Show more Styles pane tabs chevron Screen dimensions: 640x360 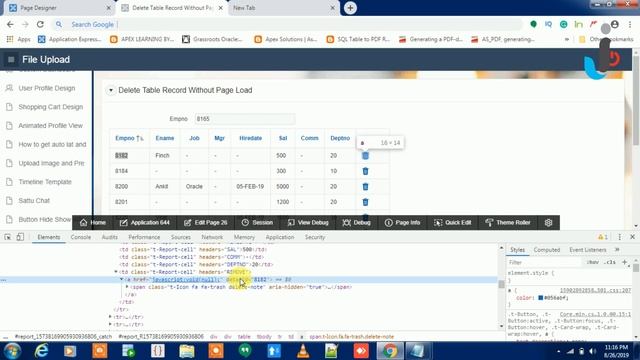coord(617,249)
